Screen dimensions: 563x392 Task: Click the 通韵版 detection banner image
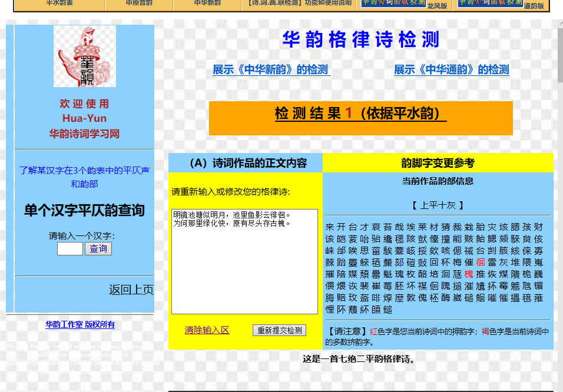point(491,2)
